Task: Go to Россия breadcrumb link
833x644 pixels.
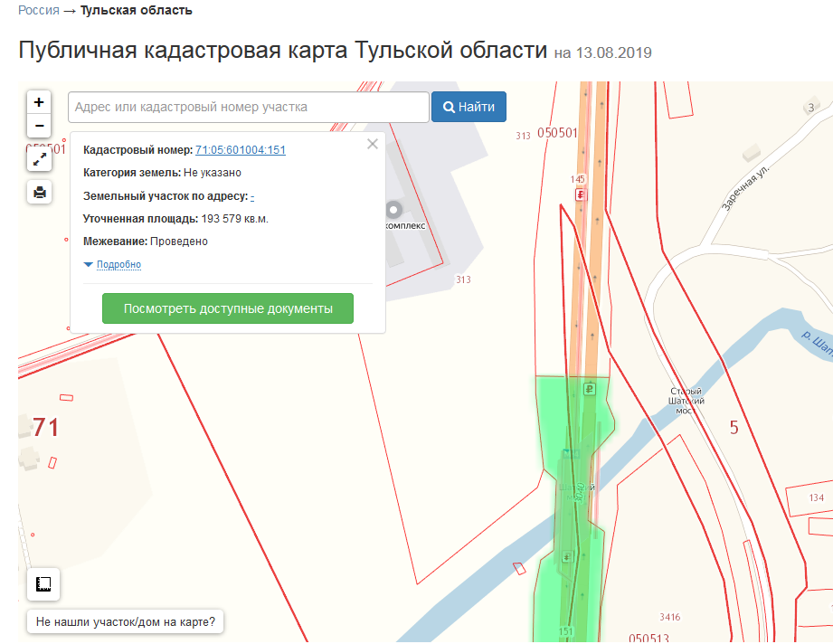Action: click(x=38, y=11)
